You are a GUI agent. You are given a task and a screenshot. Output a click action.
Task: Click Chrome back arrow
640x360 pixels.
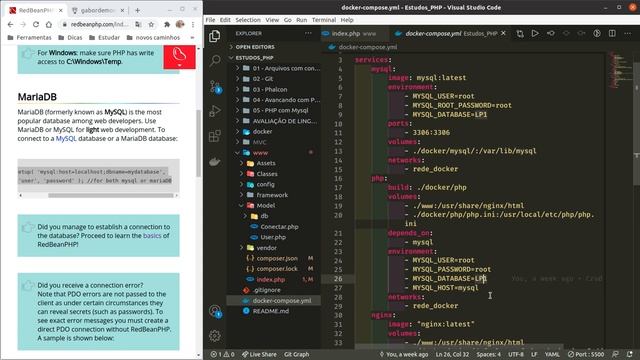click(x=11, y=24)
